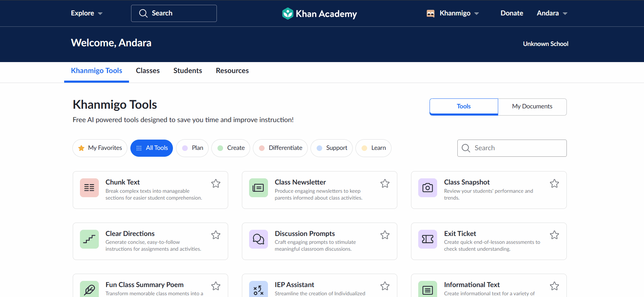Click the Khanmigo mascot icon in header
Screen dimensions: 644x297
[431, 13]
